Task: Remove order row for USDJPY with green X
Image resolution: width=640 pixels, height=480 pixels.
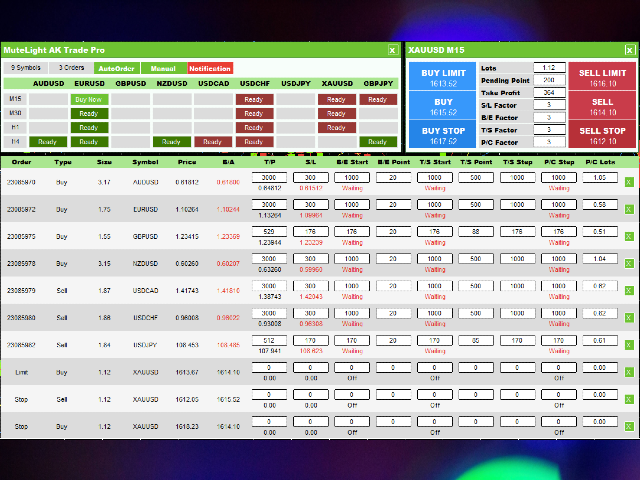Action: click(x=629, y=345)
